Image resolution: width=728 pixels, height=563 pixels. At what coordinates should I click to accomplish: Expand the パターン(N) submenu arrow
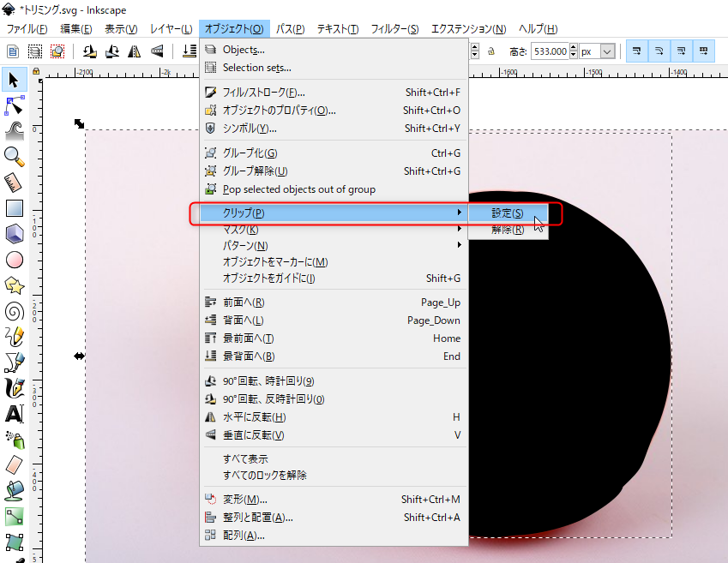coord(459,244)
